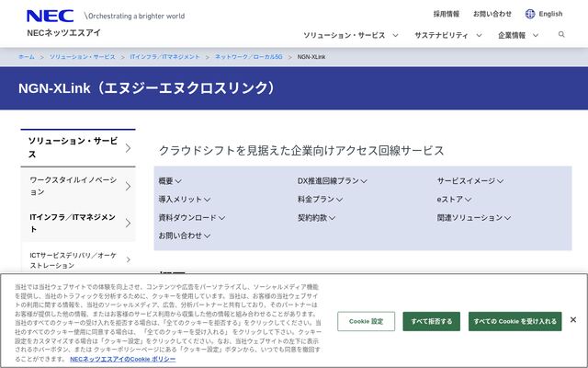Select ITインフラ/ITマネジメント in sidebar
This screenshot has height=368, width=588.
(x=78, y=223)
